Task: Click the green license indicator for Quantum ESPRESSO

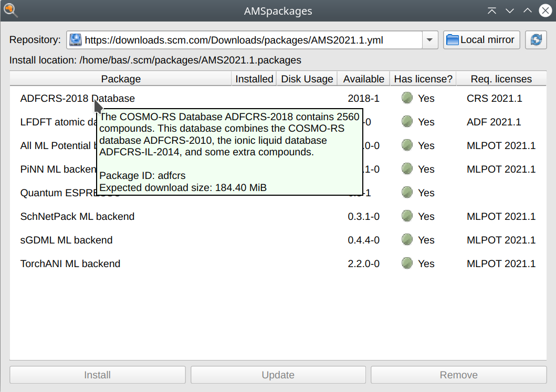Action: (407, 193)
